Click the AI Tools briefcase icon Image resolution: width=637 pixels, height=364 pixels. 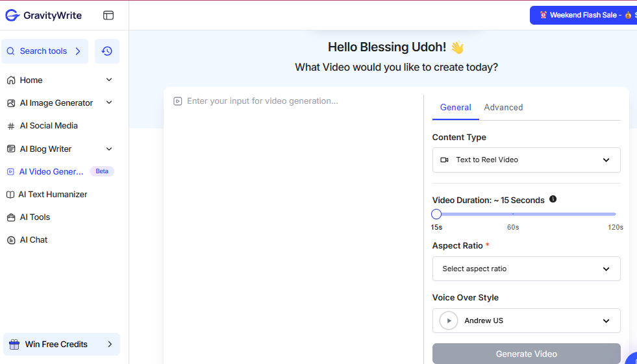point(11,217)
